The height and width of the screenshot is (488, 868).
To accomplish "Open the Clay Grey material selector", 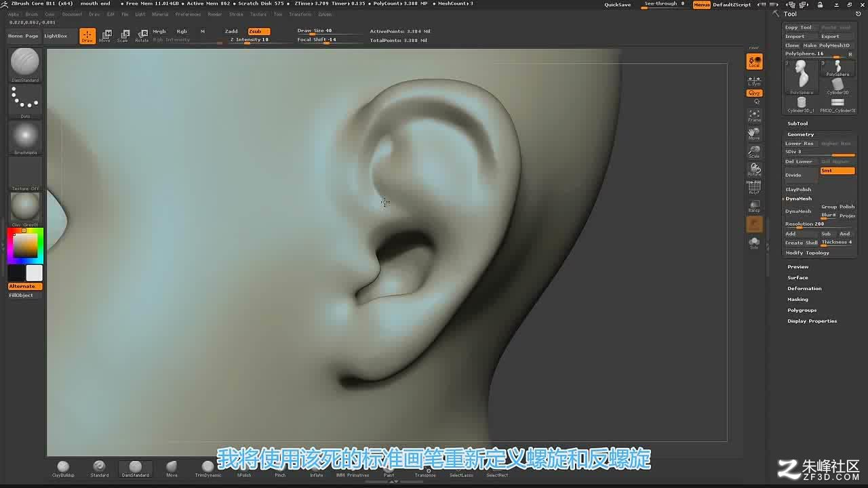I will (x=25, y=209).
